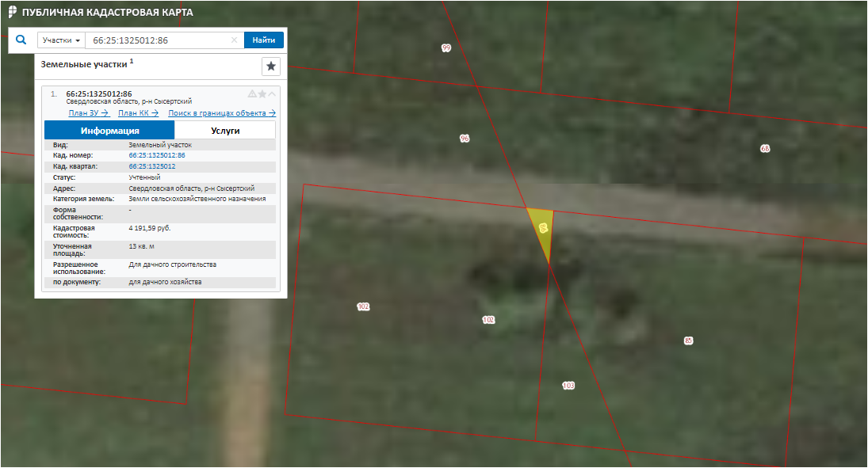Switch to the 'Услуги' tab
The width and height of the screenshot is (868, 468).
225,131
